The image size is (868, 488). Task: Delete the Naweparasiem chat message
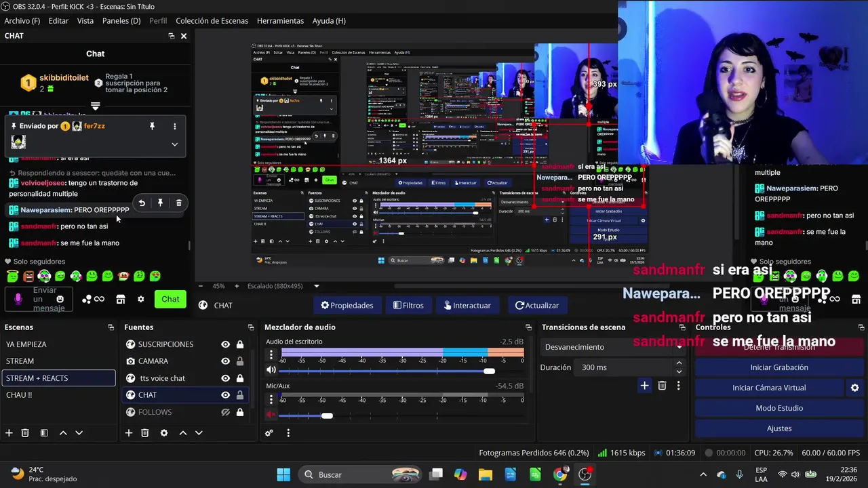point(178,203)
